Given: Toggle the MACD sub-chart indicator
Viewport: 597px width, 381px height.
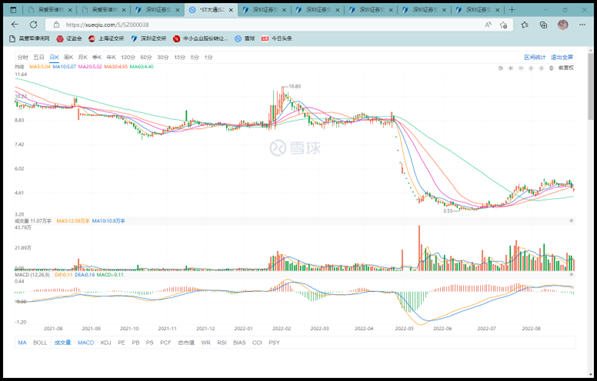Looking at the screenshot, I should click(86, 343).
